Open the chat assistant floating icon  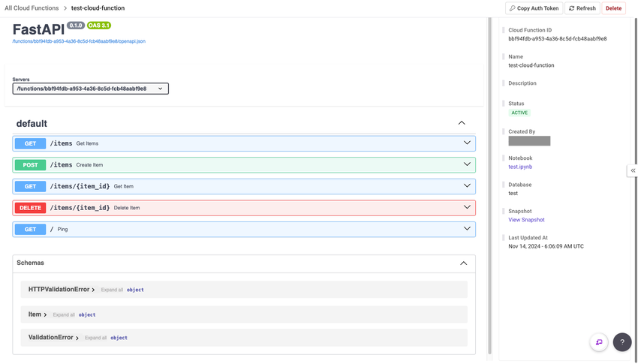598,342
